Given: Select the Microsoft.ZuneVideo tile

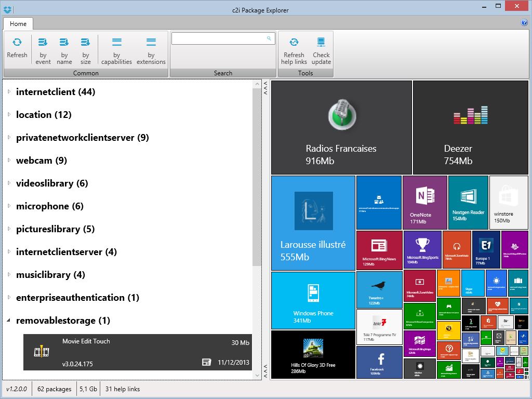Looking at the screenshot, I should (x=420, y=286).
